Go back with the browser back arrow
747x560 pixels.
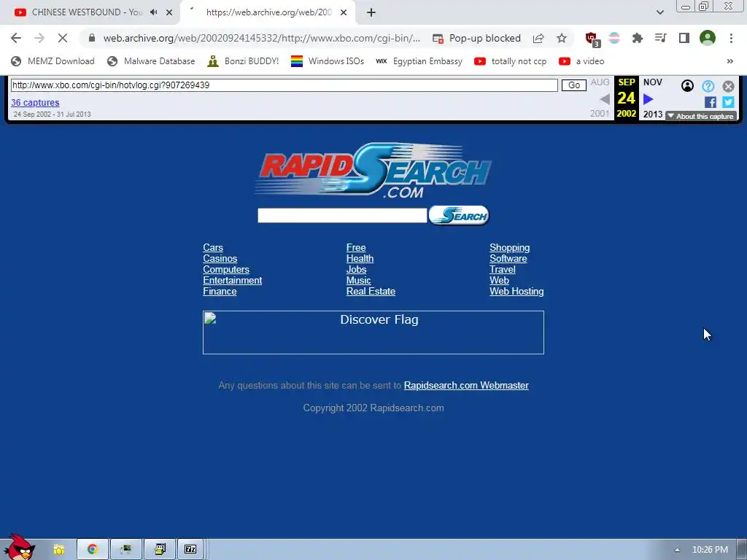[16, 38]
